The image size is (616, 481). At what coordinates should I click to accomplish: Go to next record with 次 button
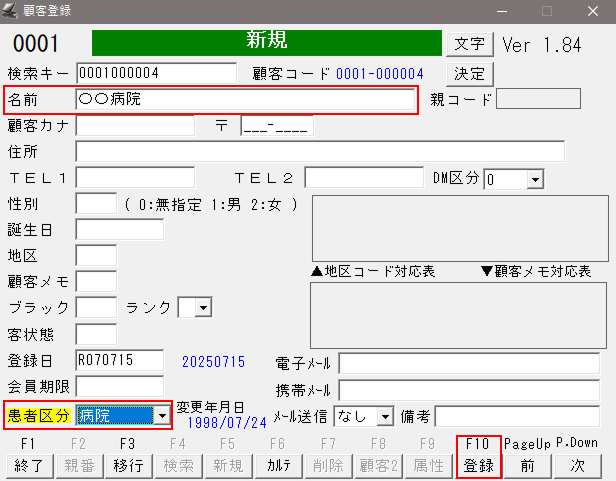[x=576, y=465]
